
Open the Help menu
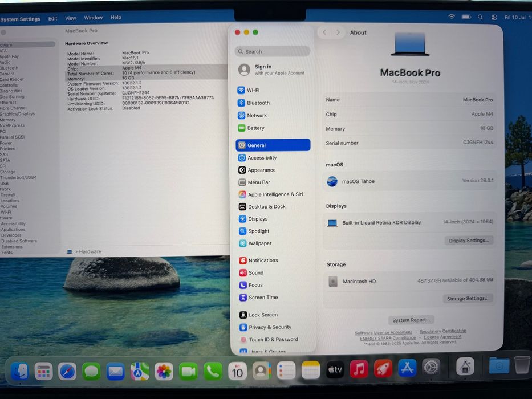pos(116,17)
